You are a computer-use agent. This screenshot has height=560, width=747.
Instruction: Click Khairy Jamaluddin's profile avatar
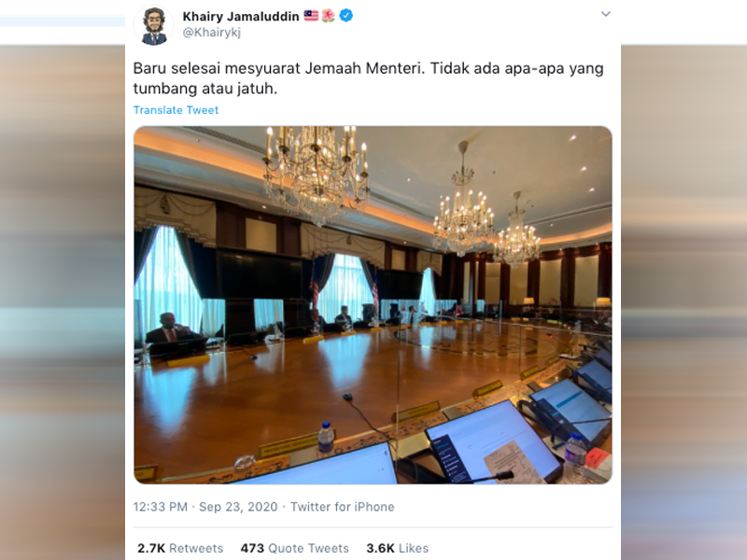point(154,25)
